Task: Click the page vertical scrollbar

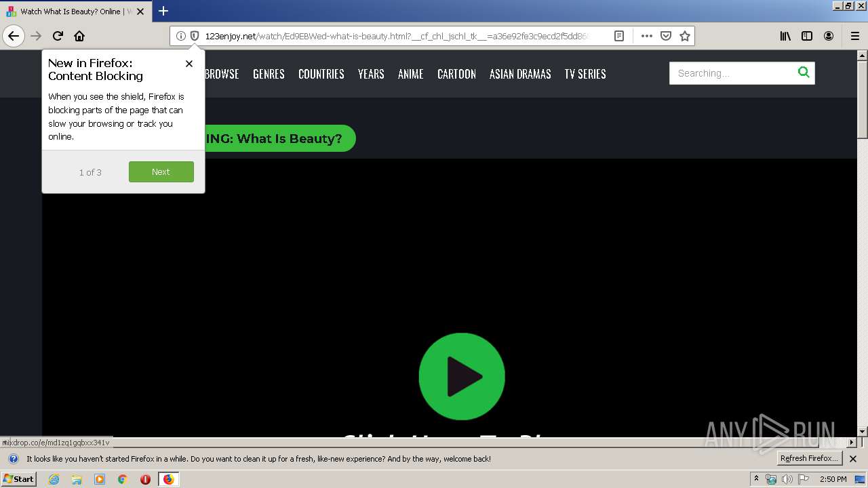Action: click(x=862, y=243)
